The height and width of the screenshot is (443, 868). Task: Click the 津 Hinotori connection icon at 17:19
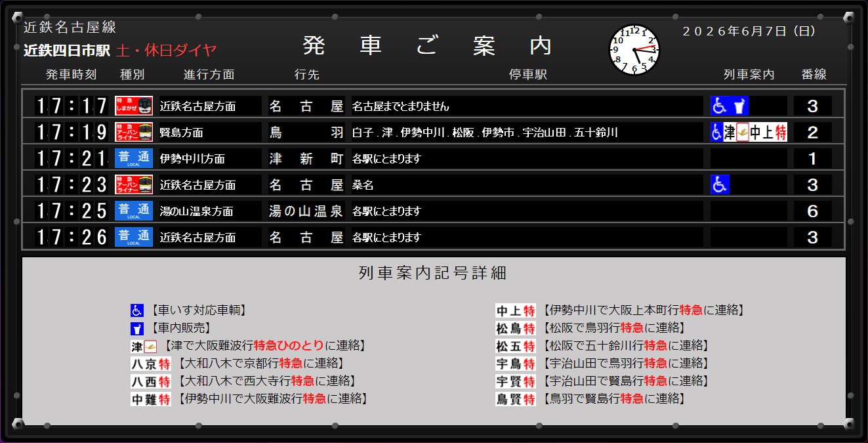click(x=736, y=132)
